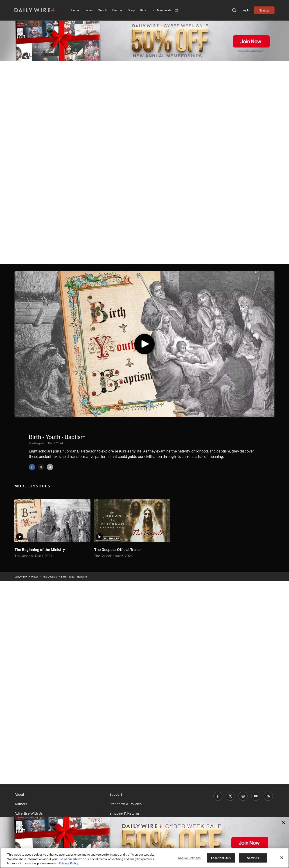The image size is (289, 868).
Task: Open footer RSS feed icon
Action: click(x=268, y=796)
